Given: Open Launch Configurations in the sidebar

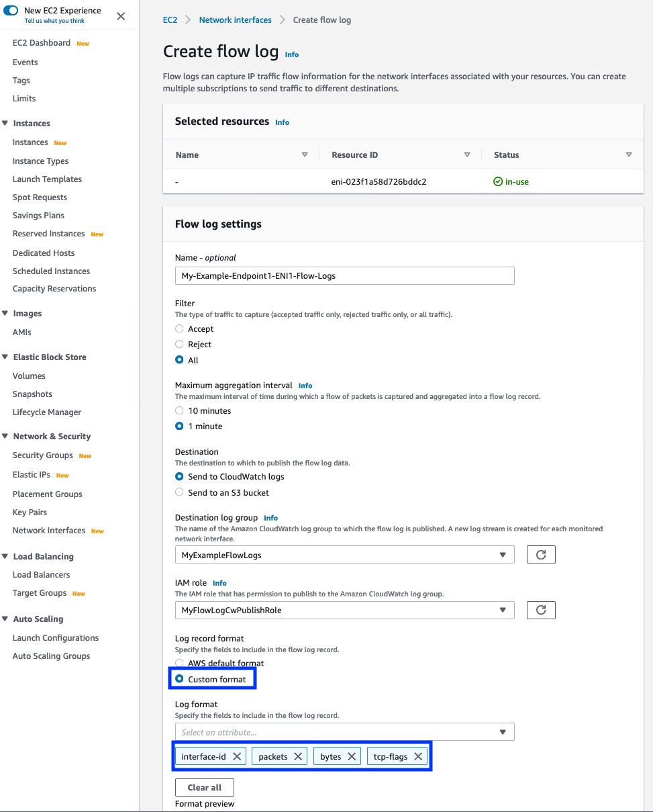Looking at the screenshot, I should coord(56,638).
